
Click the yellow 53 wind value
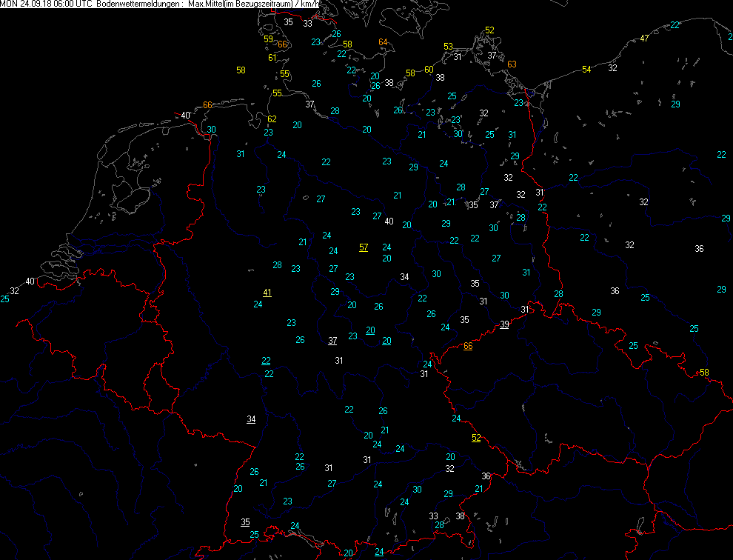(x=448, y=47)
